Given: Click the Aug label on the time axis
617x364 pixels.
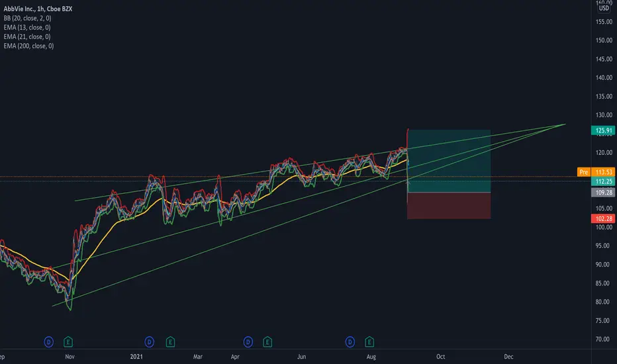Looking at the screenshot, I should click(x=371, y=357).
